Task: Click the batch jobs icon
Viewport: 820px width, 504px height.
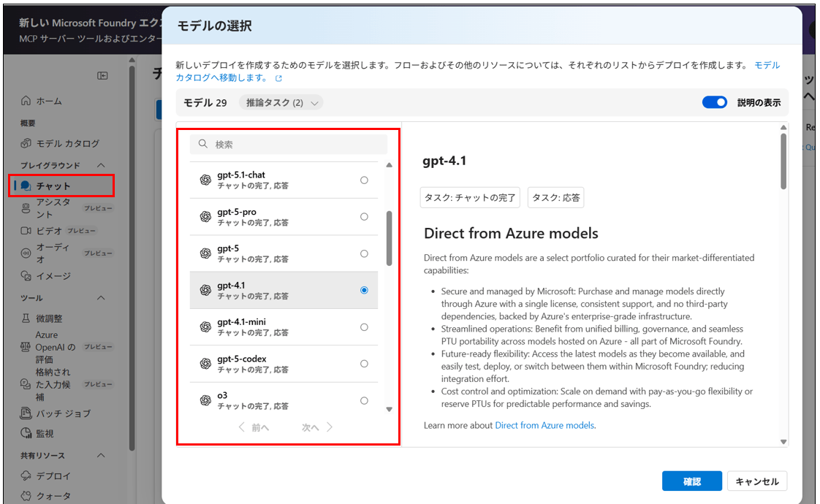Action: point(26,413)
